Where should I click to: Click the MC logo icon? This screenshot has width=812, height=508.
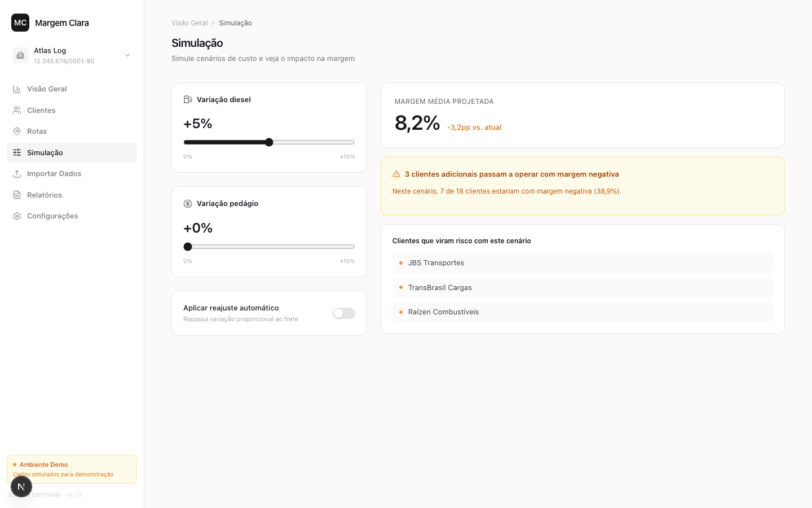[x=20, y=23]
